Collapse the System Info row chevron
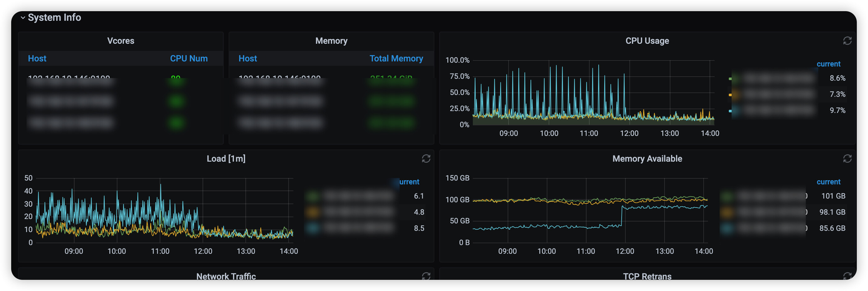Screen dimensions: 868x291 (23, 17)
